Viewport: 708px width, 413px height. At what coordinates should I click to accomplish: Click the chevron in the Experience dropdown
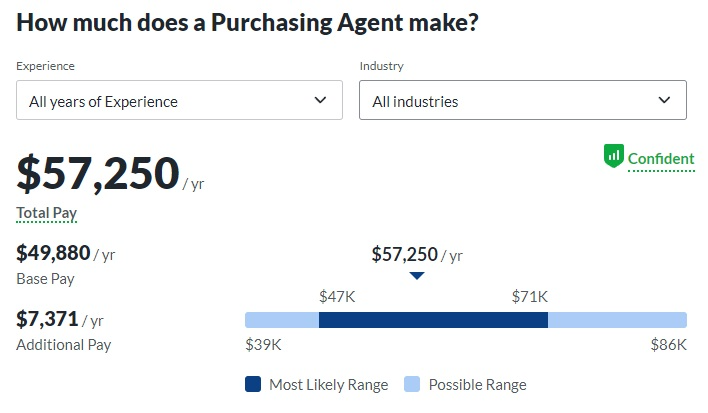320,100
